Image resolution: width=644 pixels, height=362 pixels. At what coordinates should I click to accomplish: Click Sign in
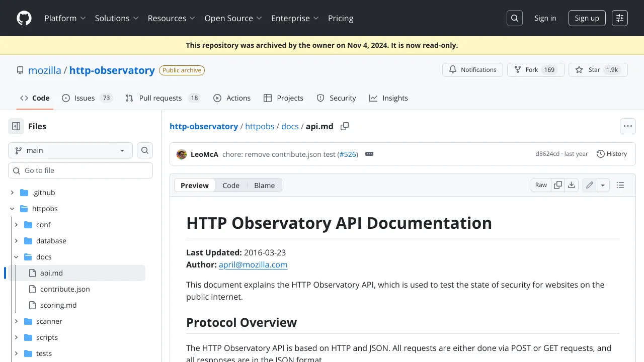pos(545,18)
